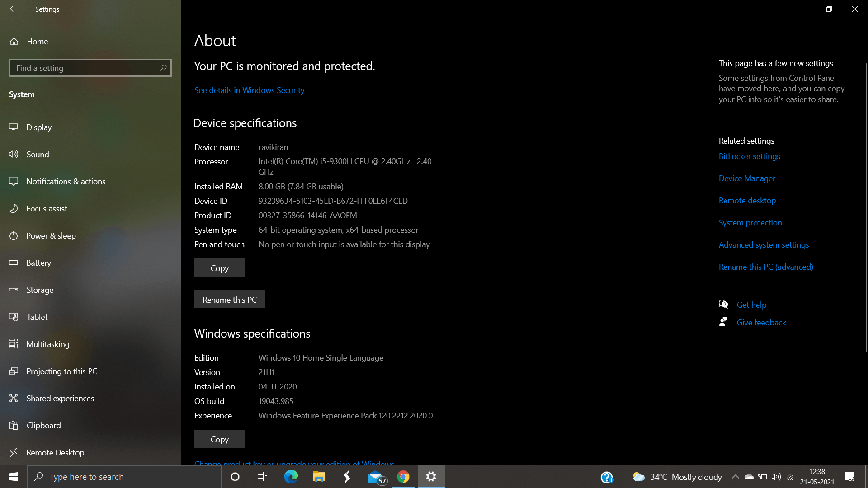Screen dimensions: 868x488
Task: Click the battery status tray icon
Action: coord(763,477)
